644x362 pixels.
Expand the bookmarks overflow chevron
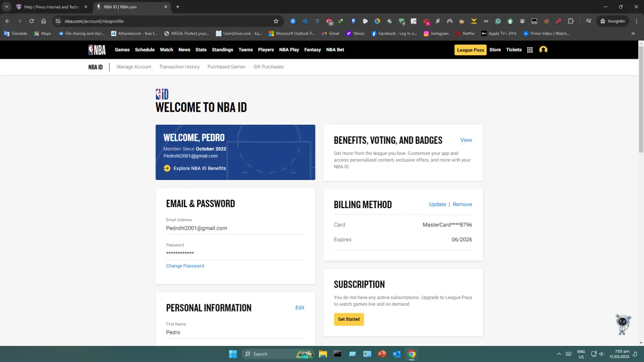(633, 34)
